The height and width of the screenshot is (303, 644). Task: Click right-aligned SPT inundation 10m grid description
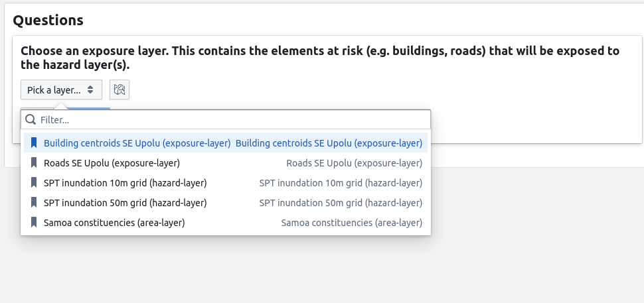pyautogui.click(x=341, y=183)
